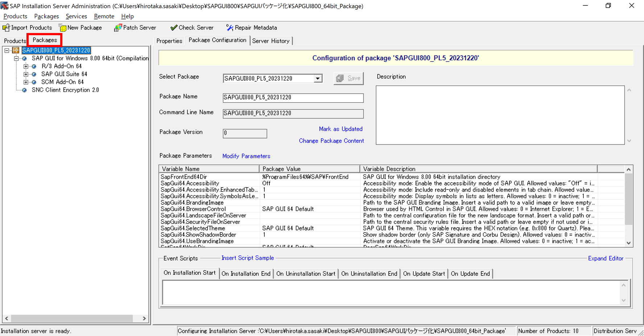Open the Packages menu in menu bar
The width and height of the screenshot is (644, 336).
pos(46,16)
